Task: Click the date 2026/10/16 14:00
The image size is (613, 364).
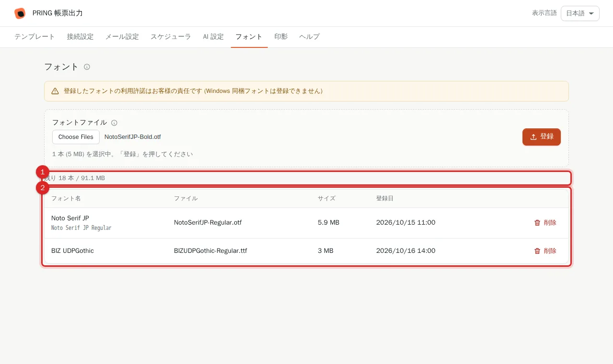Action: [x=406, y=251]
